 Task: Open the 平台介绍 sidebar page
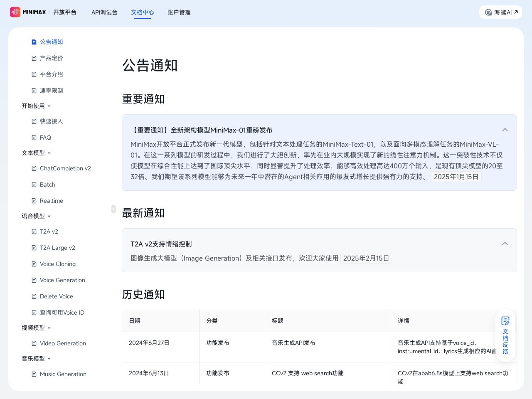click(52, 74)
